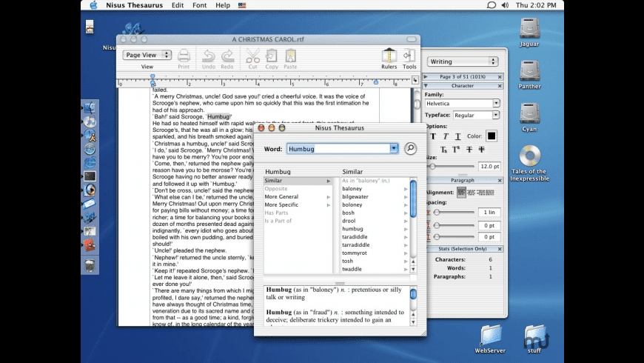
Task: Click the Print icon in toolbar
Action: click(x=184, y=56)
